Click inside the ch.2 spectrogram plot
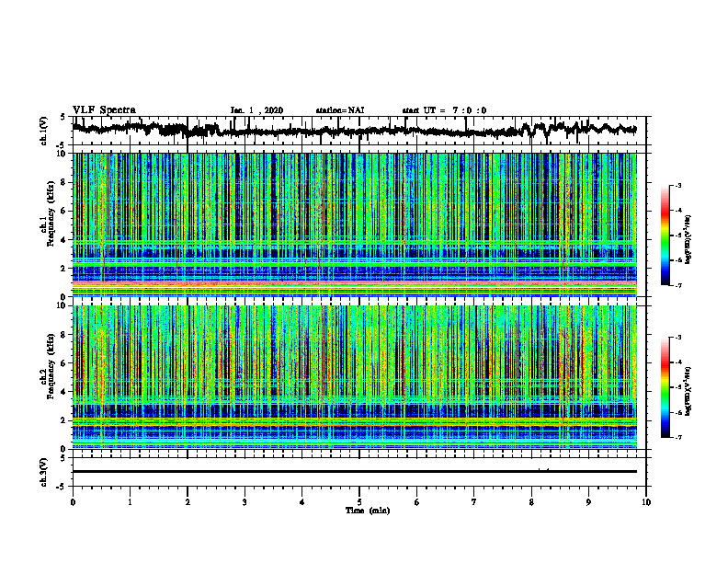Viewport: 728px width, 563px height. (x=354, y=377)
